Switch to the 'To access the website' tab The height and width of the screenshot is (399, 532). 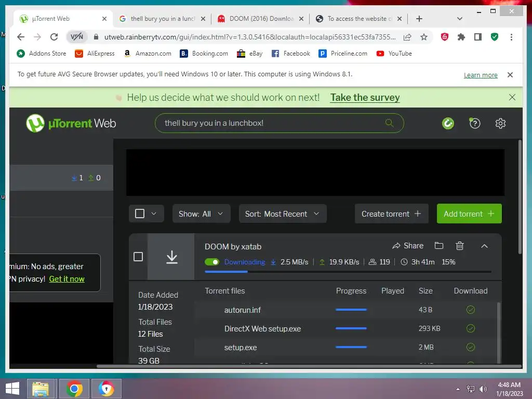point(359,19)
